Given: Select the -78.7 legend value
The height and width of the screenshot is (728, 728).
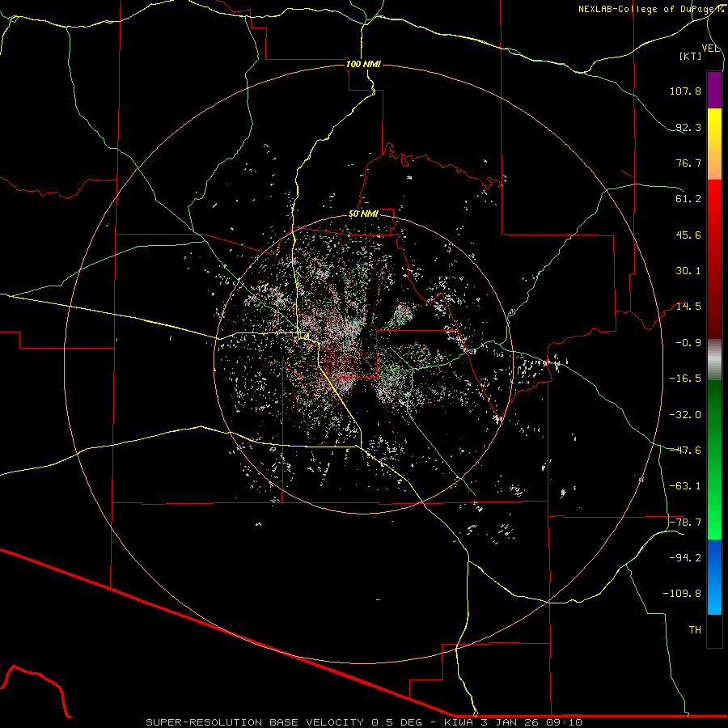Looking at the screenshot, I should click(x=685, y=523).
